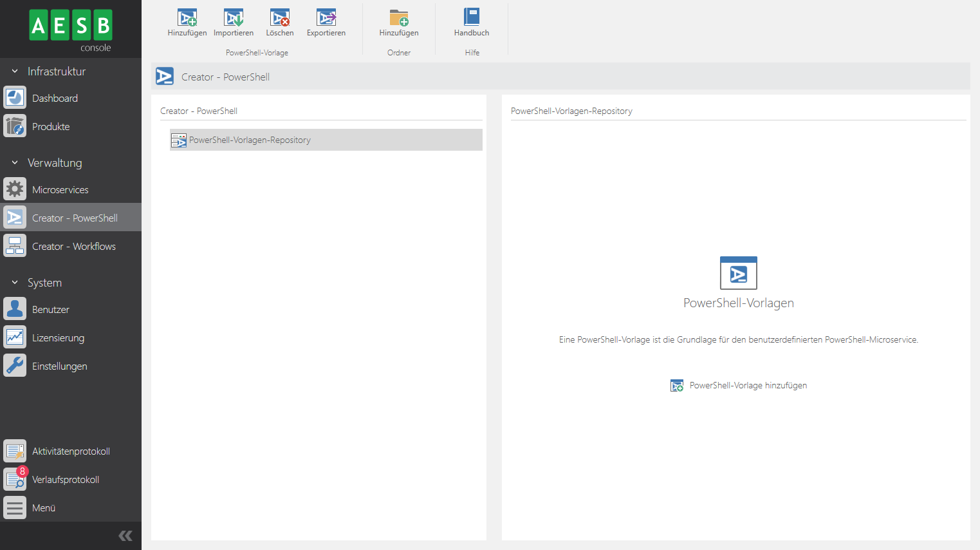Open the Microservices page
Viewport: 980px width, 550px height.
[60, 190]
